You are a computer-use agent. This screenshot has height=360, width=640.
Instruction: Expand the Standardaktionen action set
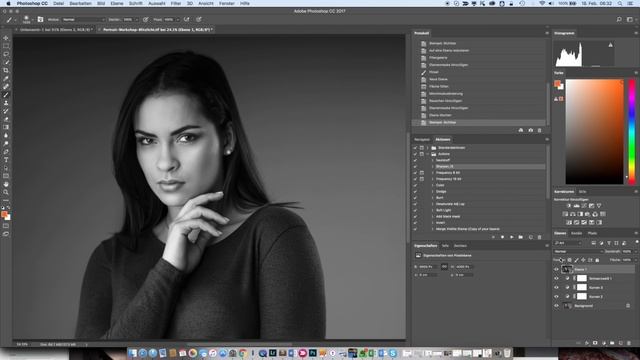(428, 148)
